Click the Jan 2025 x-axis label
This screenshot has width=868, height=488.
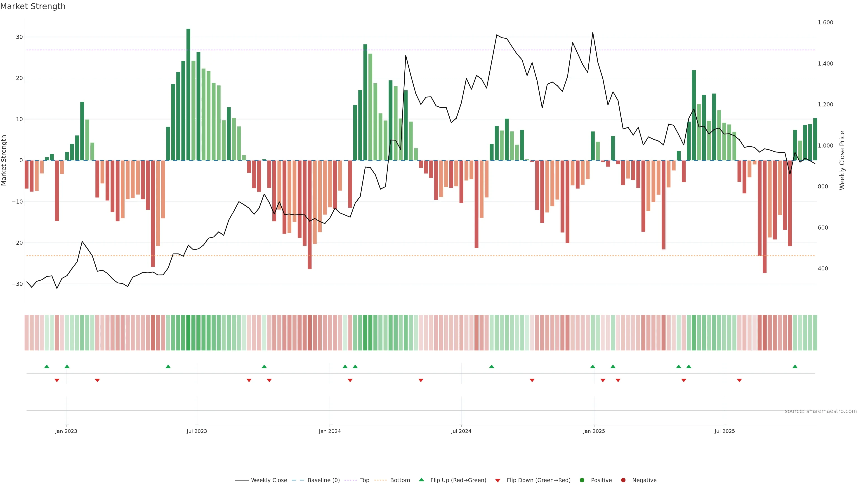tap(594, 431)
